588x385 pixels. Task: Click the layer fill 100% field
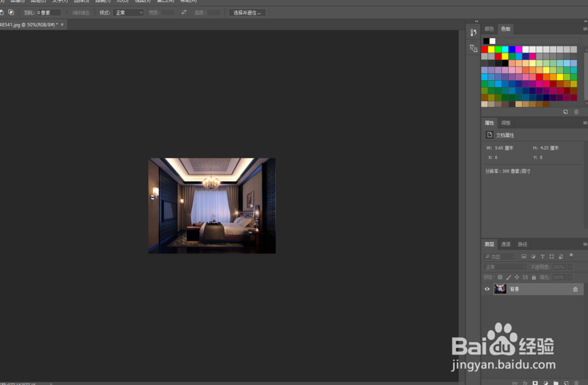click(x=559, y=277)
